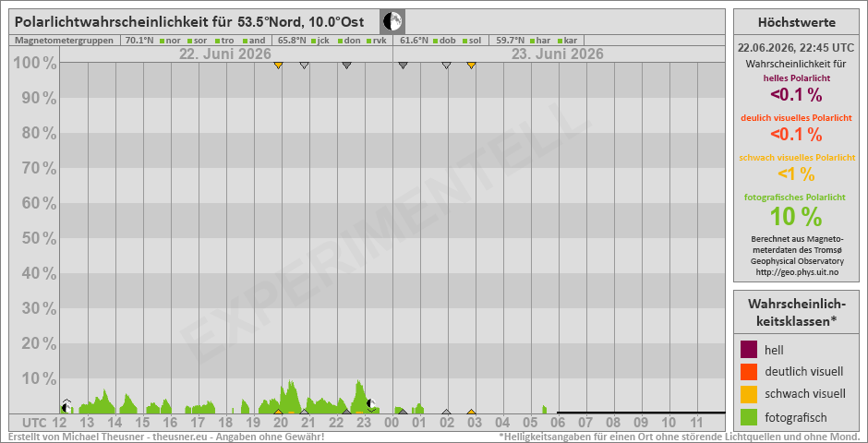Click the green status square for sol
The width and height of the screenshot is (868, 443).
coord(464,41)
